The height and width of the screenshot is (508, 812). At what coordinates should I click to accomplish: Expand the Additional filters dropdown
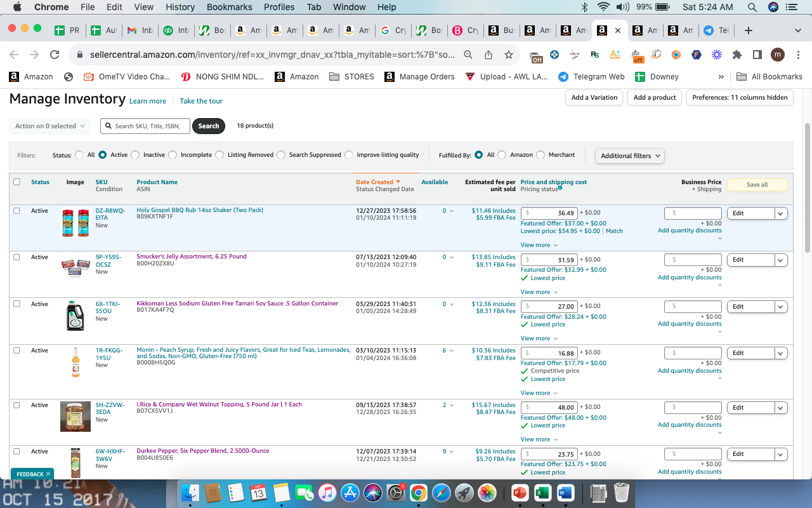tap(629, 156)
